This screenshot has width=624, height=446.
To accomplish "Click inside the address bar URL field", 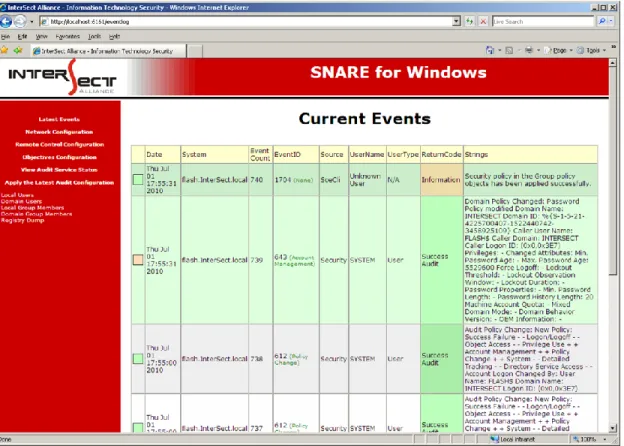I will [247, 21].
